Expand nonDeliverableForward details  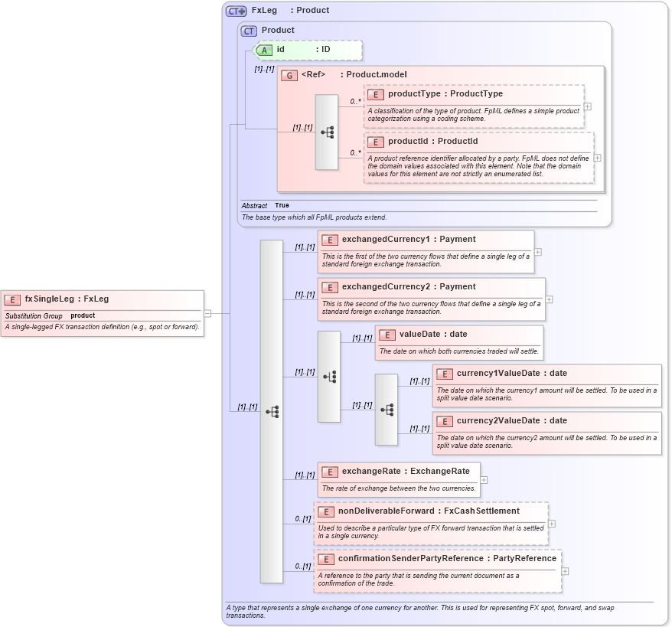point(552,524)
